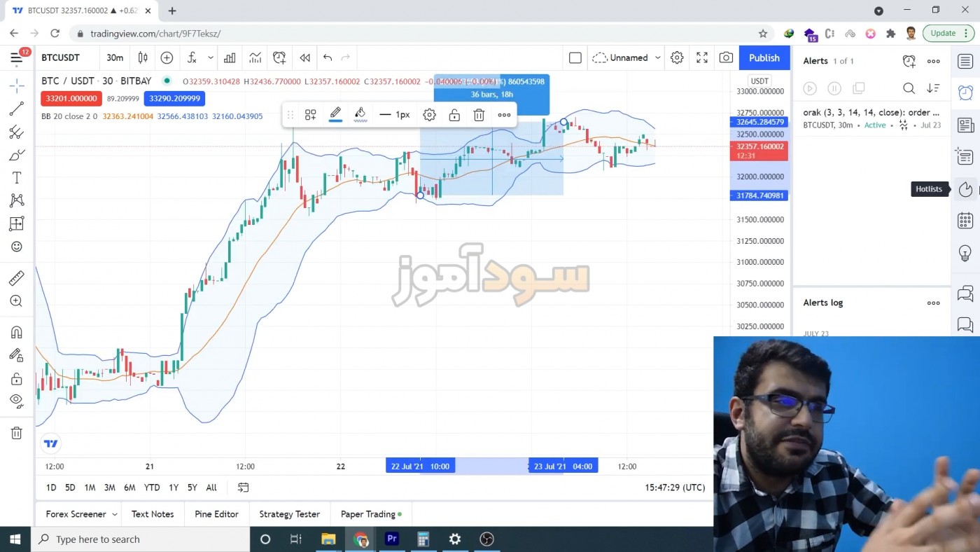
Task: Change line color with pencil icon
Action: click(335, 114)
